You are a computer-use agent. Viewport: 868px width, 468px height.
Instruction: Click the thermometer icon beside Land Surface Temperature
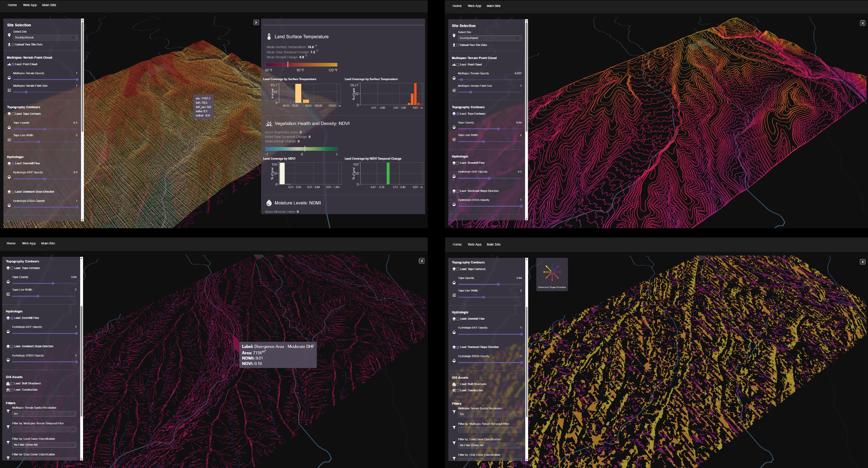[269, 36]
